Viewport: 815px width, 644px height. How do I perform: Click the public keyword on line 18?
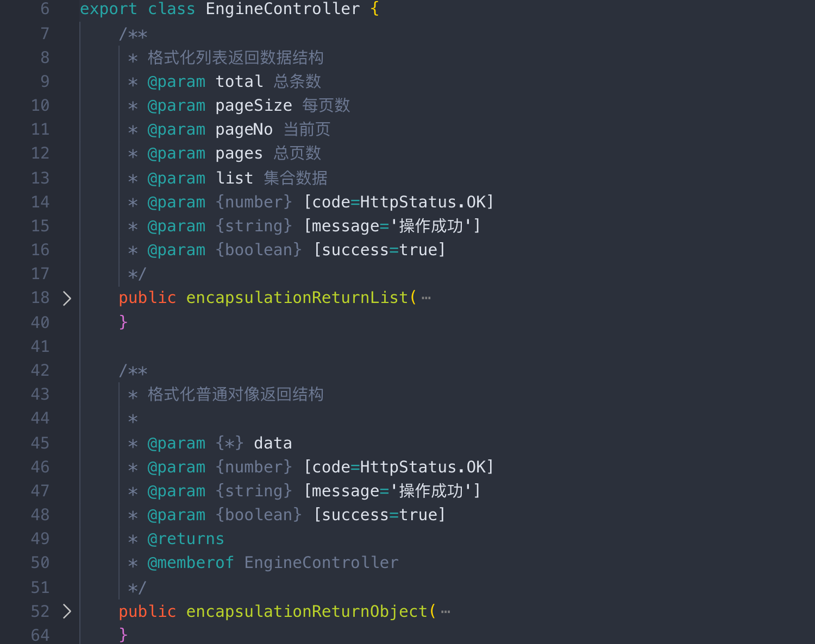[147, 298]
